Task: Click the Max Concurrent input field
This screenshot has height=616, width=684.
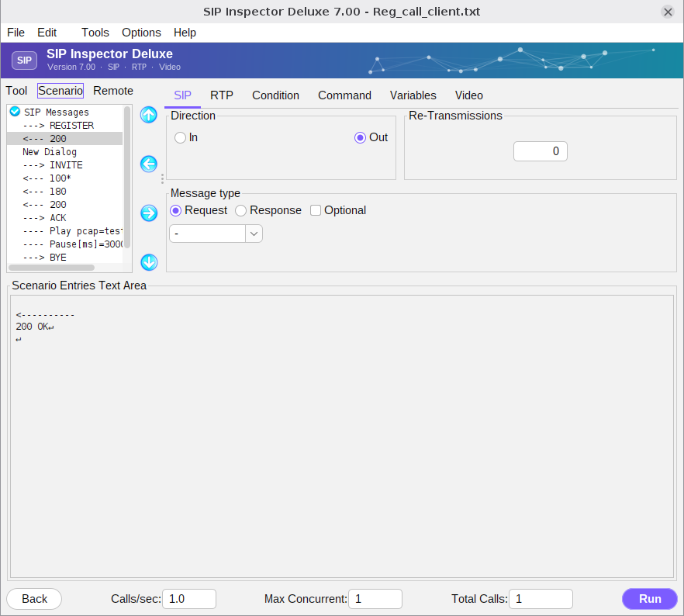Action: pyautogui.click(x=375, y=599)
